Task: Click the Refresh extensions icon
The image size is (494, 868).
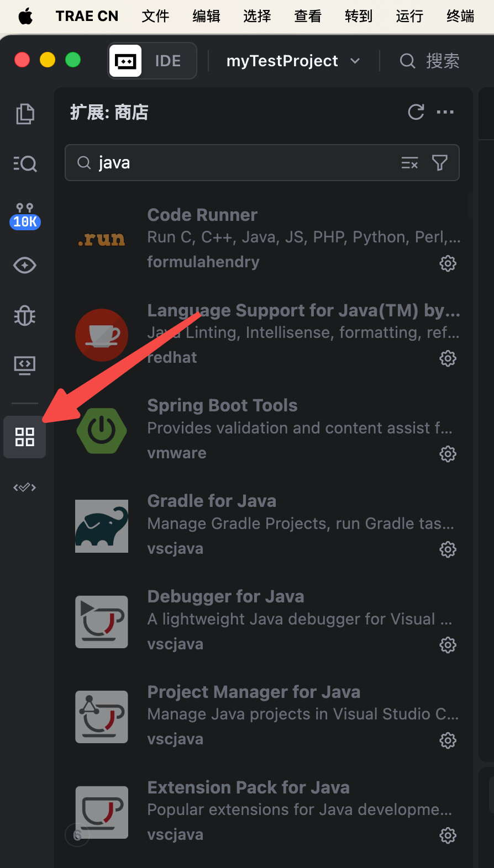Action: pyautogui.click(x=416, y=112)
